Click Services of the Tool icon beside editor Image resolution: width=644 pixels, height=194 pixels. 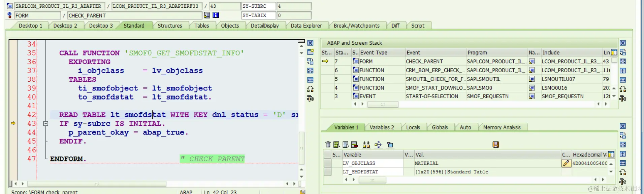(310, 98)
